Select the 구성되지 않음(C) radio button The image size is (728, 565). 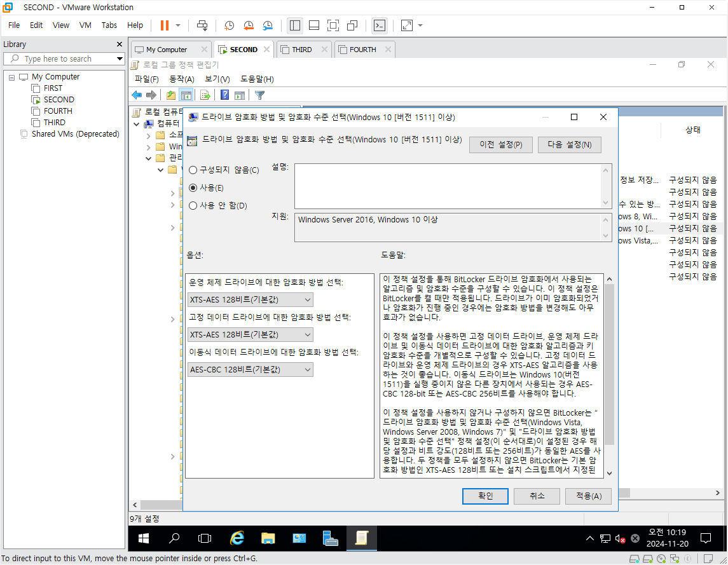point(193,170)
